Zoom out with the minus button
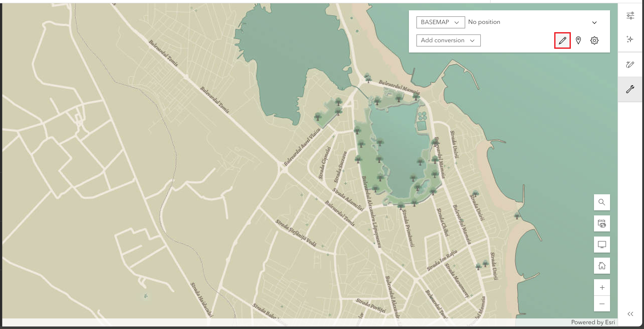 [602, 304]
